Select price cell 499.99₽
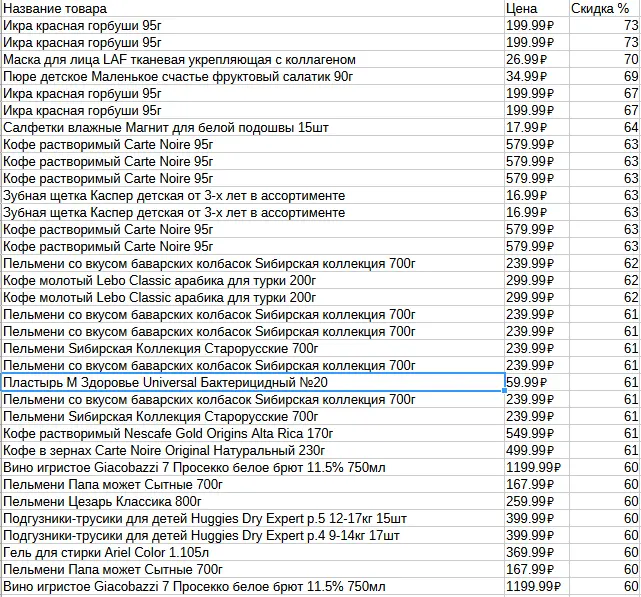Image resolution: width=641 pixels, height=597 pixels. pyautogui.click(x=537, y=450)
